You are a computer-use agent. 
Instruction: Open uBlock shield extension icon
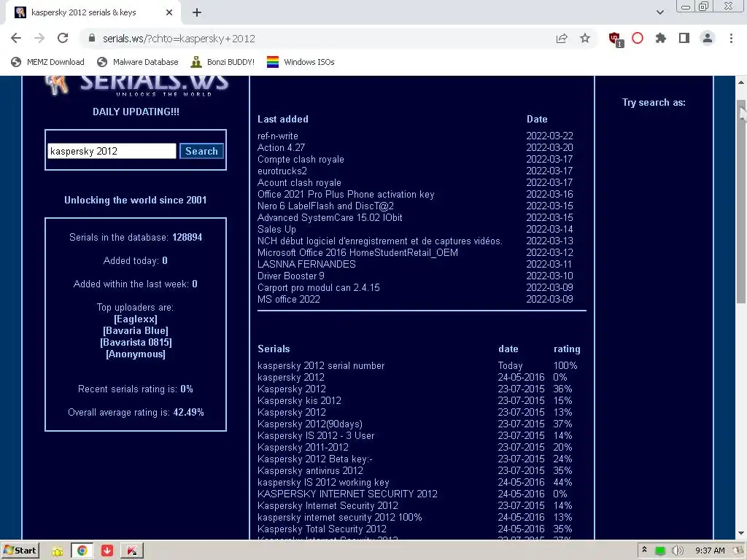(x=615, y=39)
